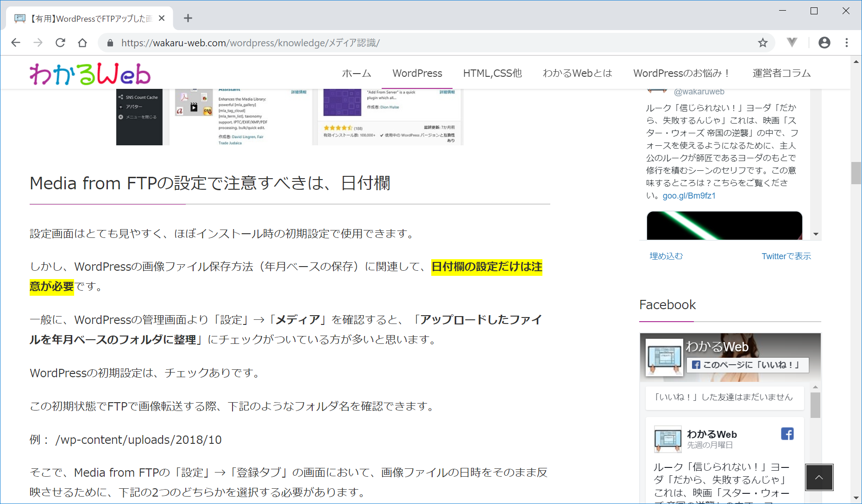Open the user profile icon
Image resolution: width=862 pixels, height=504 pixels.
tap(824, 43)
